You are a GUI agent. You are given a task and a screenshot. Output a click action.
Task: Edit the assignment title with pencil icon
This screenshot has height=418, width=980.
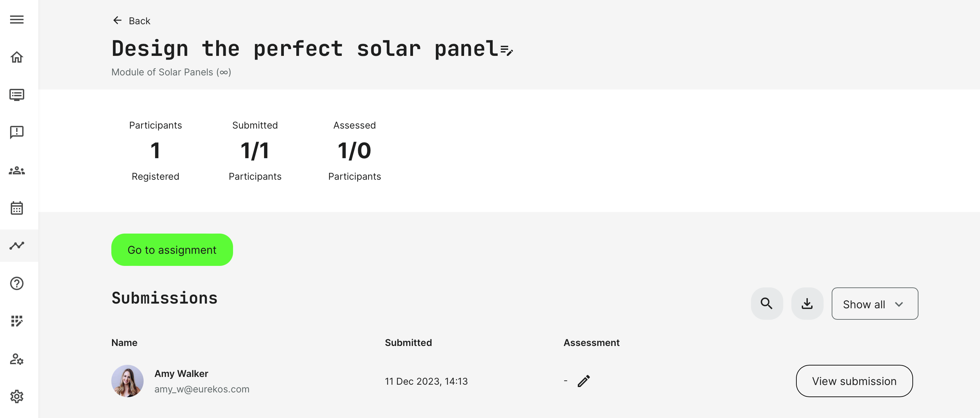[507, 50]
